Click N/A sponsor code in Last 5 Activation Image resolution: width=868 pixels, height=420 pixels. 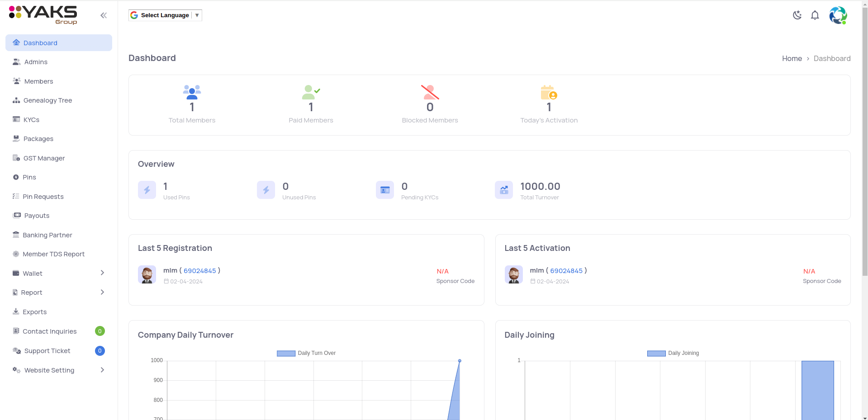[809, 271]
